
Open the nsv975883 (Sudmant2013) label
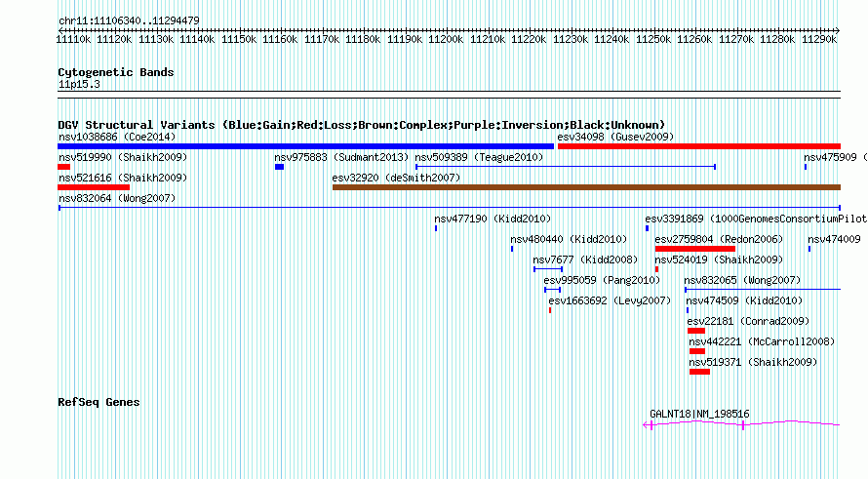(x=341, y=157)
